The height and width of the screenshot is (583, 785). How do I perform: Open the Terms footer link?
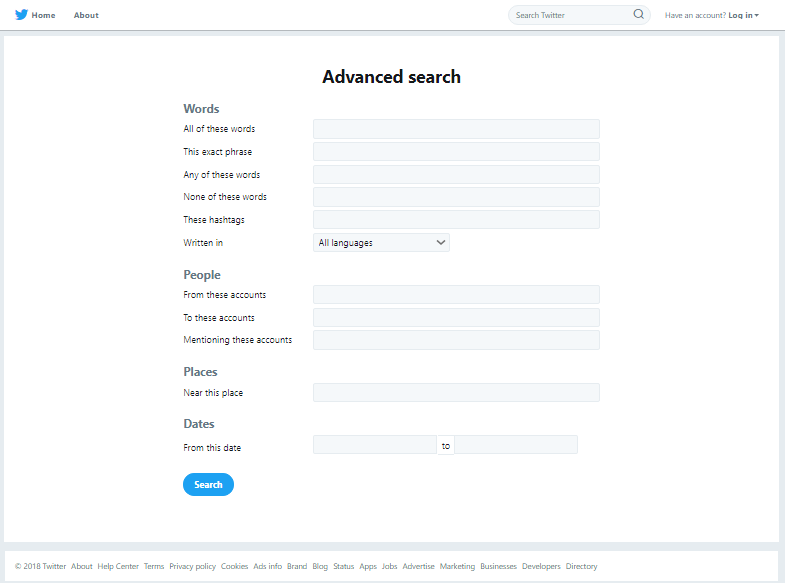pos(154,566)
